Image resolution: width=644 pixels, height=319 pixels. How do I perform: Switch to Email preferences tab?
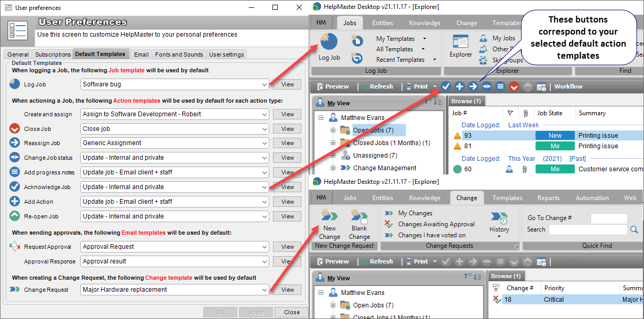click(141, 54)
